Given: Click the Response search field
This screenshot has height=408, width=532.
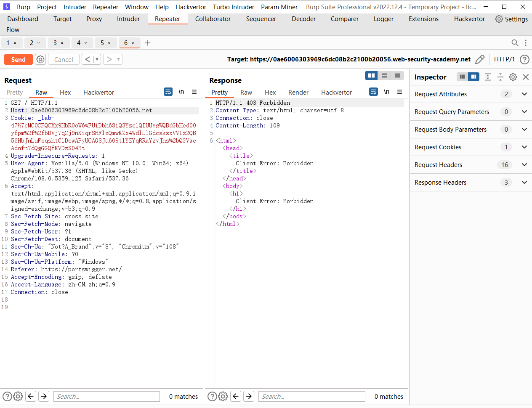Looking at the screenshot, I should pos(311,396).
